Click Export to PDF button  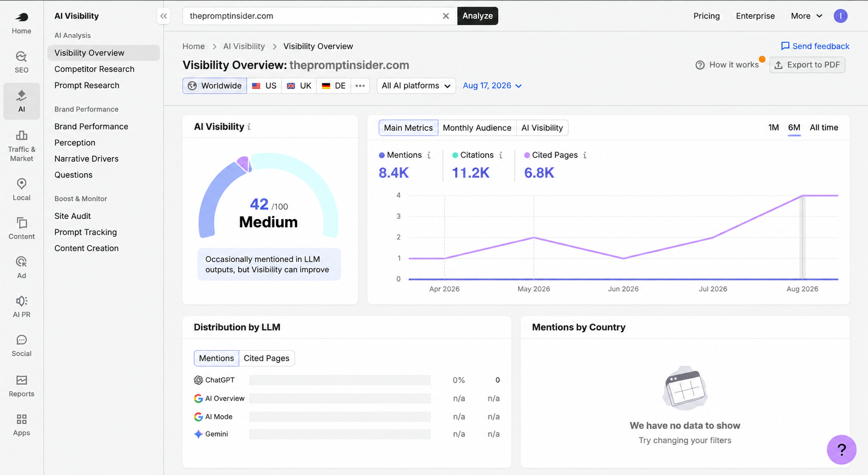coord(807,65)
